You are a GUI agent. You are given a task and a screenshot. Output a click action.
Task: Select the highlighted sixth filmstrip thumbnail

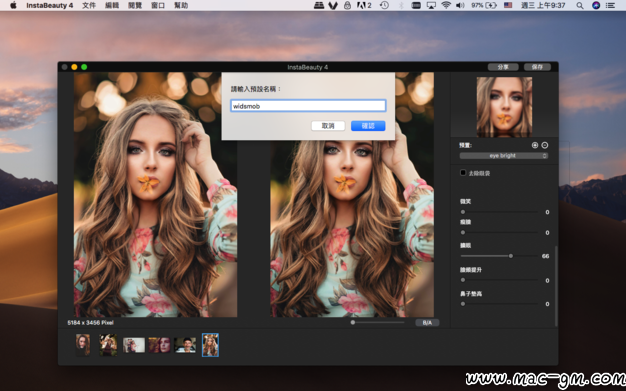(x=210, y=345)
